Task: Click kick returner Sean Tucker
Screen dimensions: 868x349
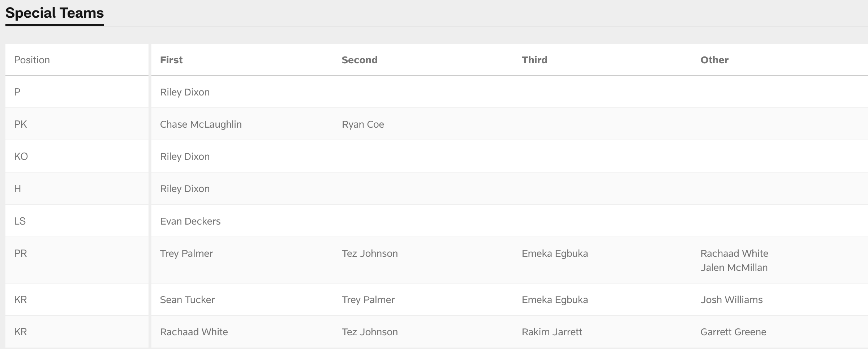Action: click(x=187, y=300)
